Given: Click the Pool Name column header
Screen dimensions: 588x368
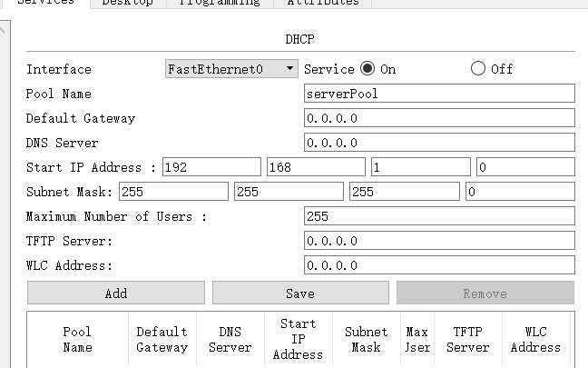Looking at the screenshot, I should click(x=77, y=340).
